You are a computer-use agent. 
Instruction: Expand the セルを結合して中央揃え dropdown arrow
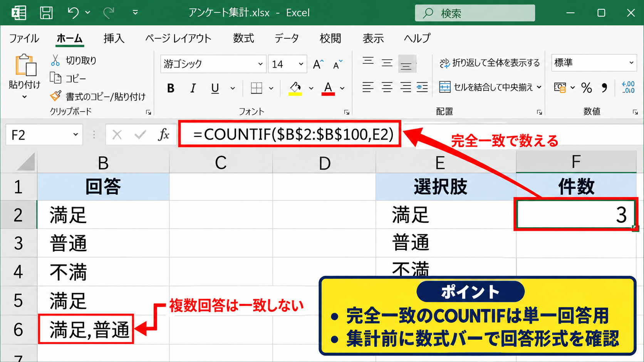tap(539, 87)
